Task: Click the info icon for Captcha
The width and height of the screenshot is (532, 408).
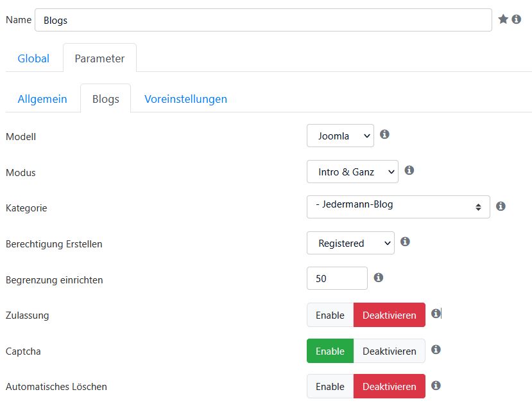Action: pos(436,350)
